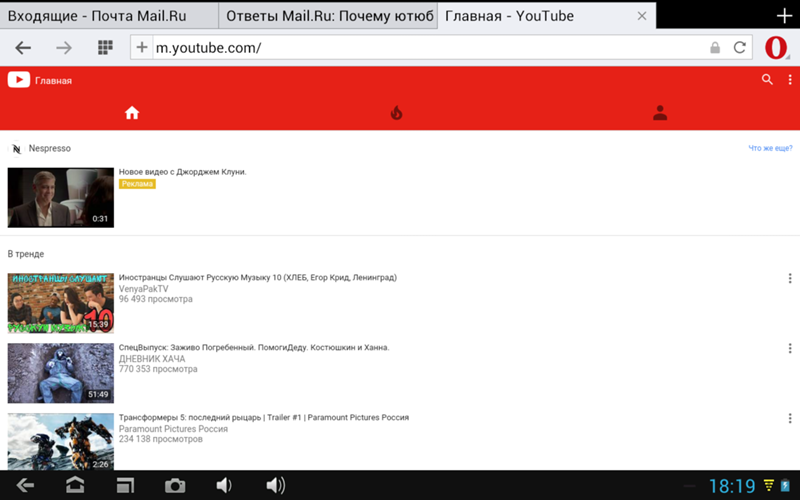The height and width of the screenshot is (500, 800).
Task: Select the Home house tab
Action: click(x=132, y=113)
